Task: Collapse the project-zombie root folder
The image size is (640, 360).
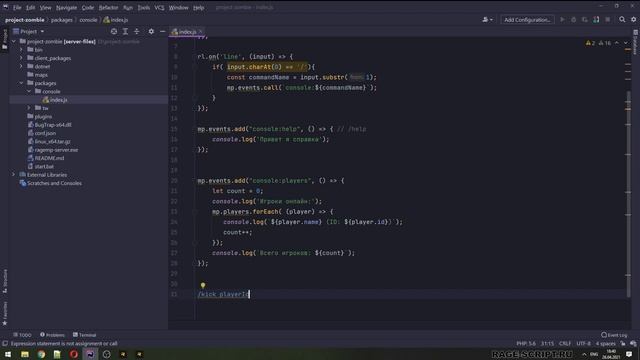Action: (x=14, y=42)
